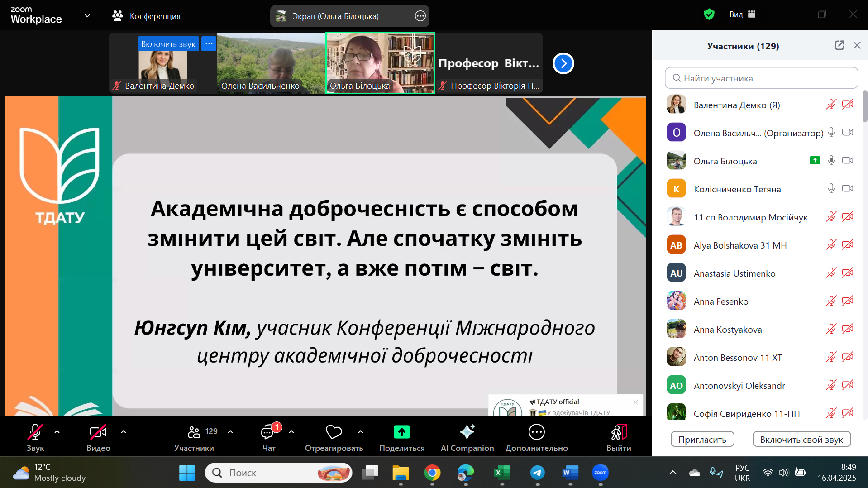This screenshot has height=488, width=868.
Task: Click muted mic icon for Володимир Мосійчук
Action: 831,217
